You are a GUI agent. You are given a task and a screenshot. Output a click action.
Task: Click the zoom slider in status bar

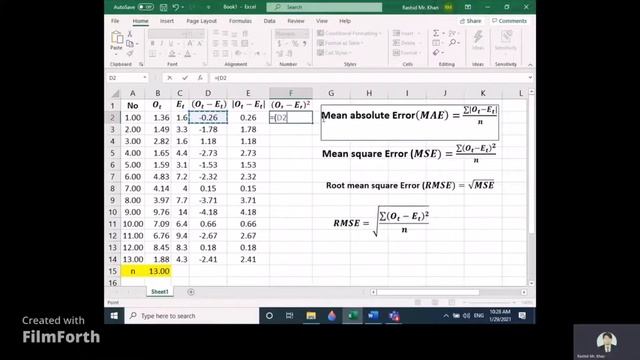click(491, 302)
